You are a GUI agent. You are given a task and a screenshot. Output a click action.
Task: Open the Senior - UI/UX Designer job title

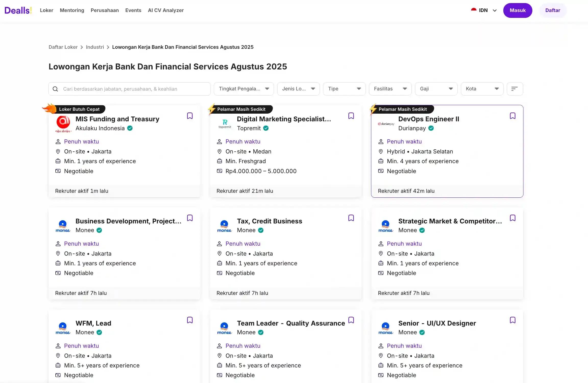click(437, 323)
